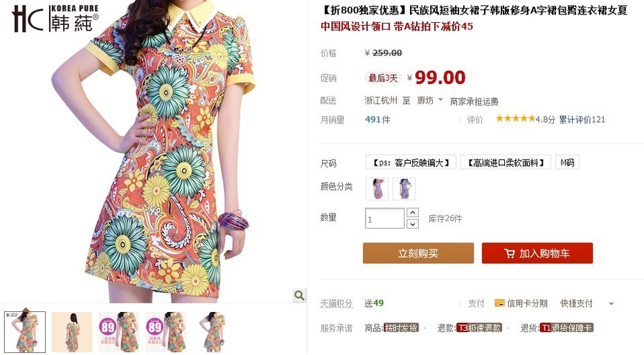Click the 立刻购买 buy now button
644x355 pixels.
(418, 253)
